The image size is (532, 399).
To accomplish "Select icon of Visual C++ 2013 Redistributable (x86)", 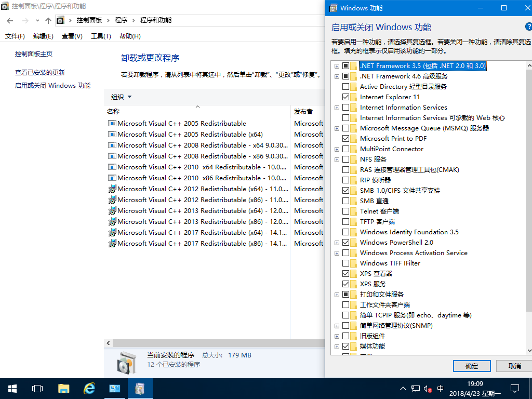I will [112, 221].
